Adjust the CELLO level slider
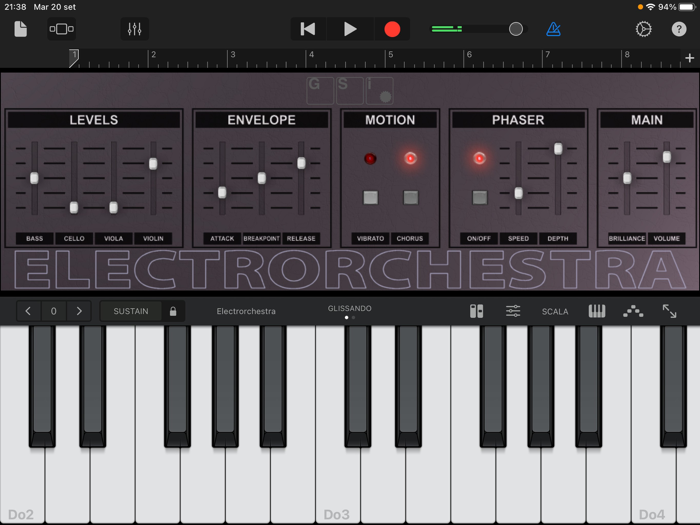Image resolution: width=700 pixels, height=525 pixels. tap(74, 208)
